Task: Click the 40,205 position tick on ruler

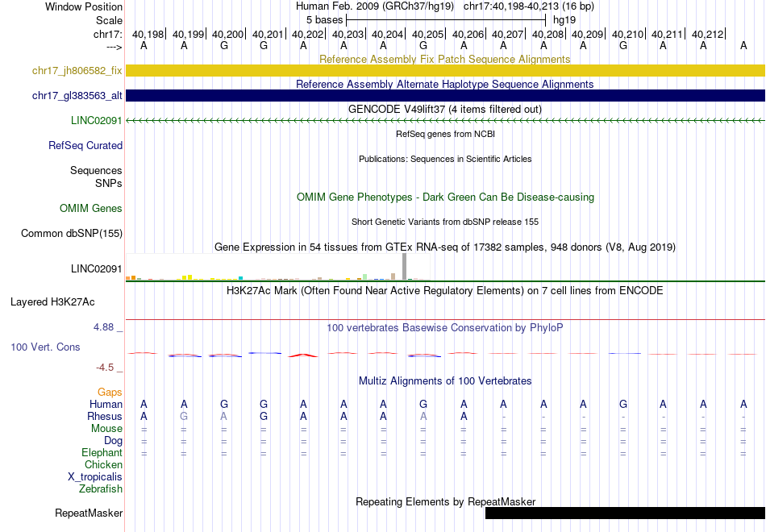Action: (x=428, y=34)
